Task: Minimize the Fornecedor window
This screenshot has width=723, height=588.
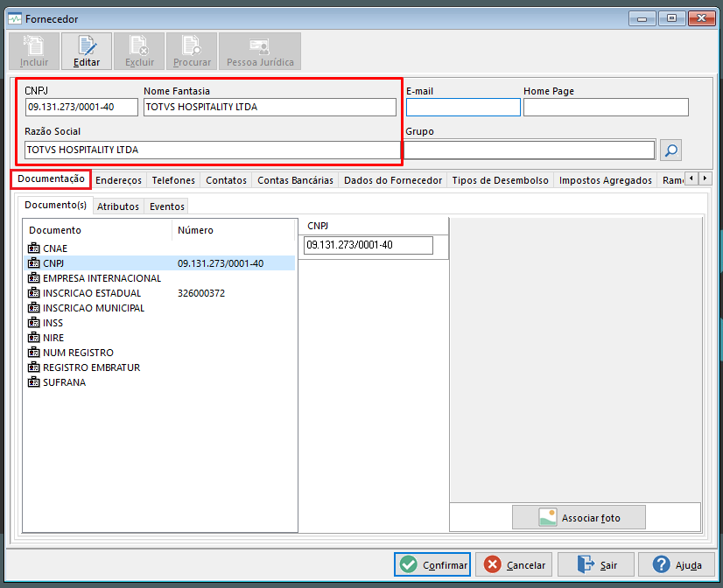Action: (642, 18)
